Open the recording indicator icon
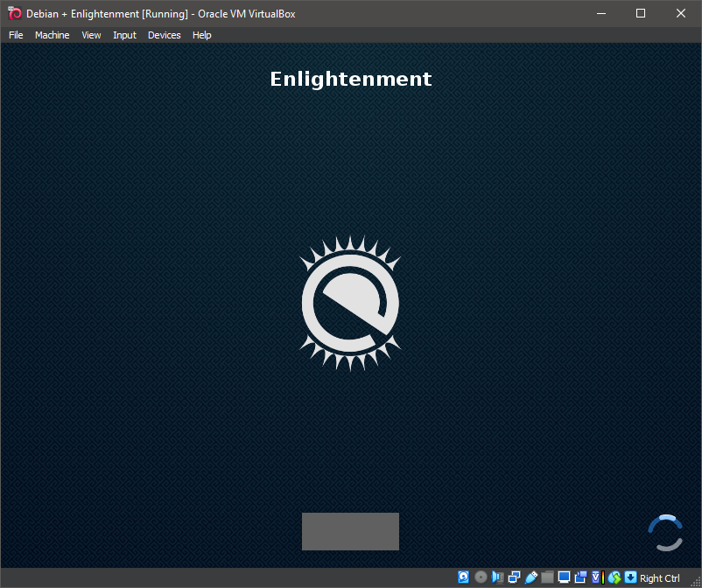 tap(580, 577)
